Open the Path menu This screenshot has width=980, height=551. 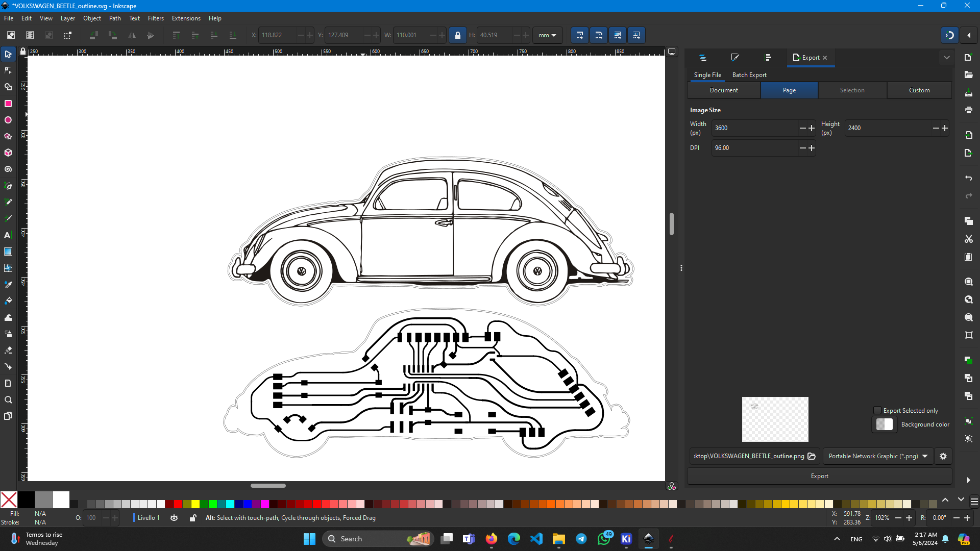click(115, 18)
